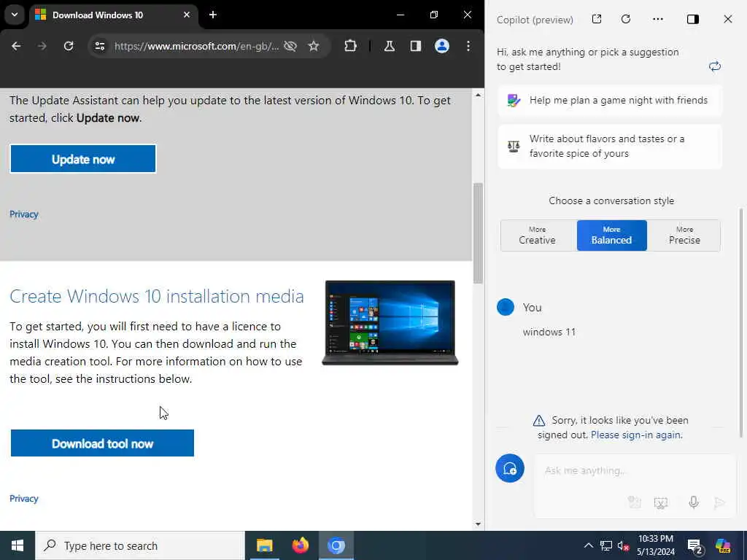The width and height of the screenshot is (747, 560).
Task: Go forward to the next page
Action: (x=42, y=46)
